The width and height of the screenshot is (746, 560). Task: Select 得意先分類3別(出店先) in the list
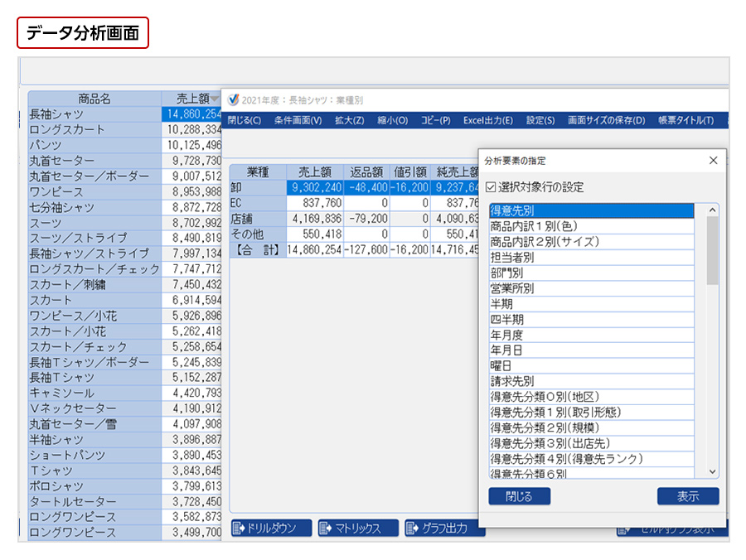click(592, 443)
